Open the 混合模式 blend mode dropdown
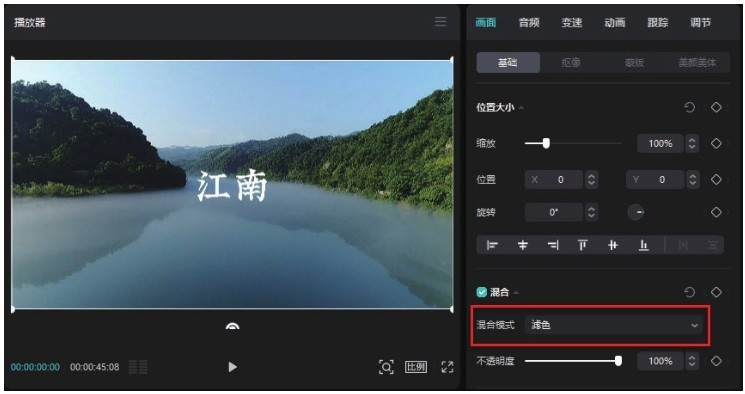 click(613, 325)
